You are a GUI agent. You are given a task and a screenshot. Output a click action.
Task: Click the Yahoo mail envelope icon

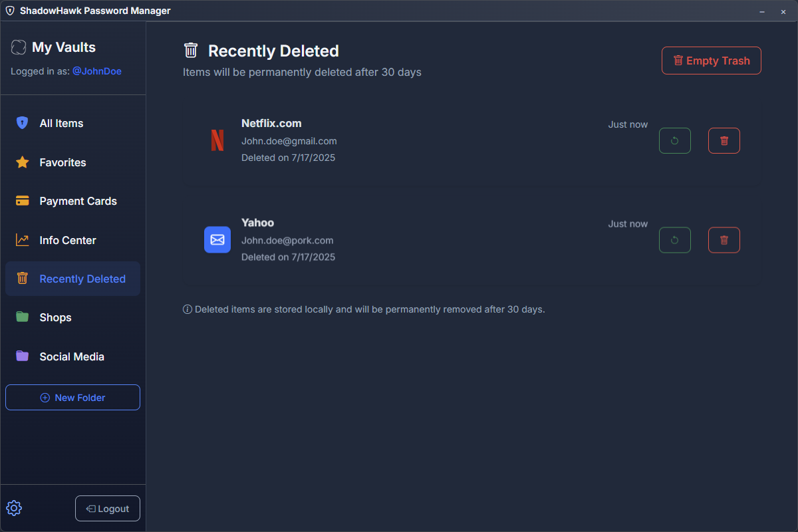click(217, 239)
